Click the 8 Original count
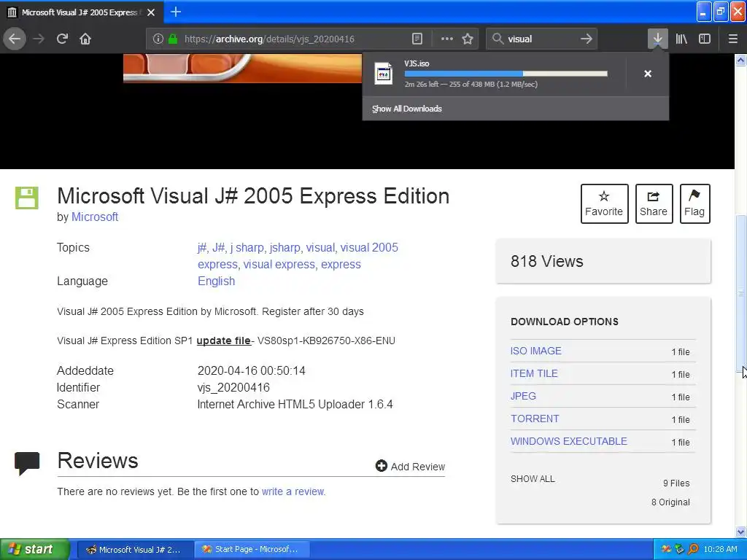 pyautogui.click(x=671, y=502)
